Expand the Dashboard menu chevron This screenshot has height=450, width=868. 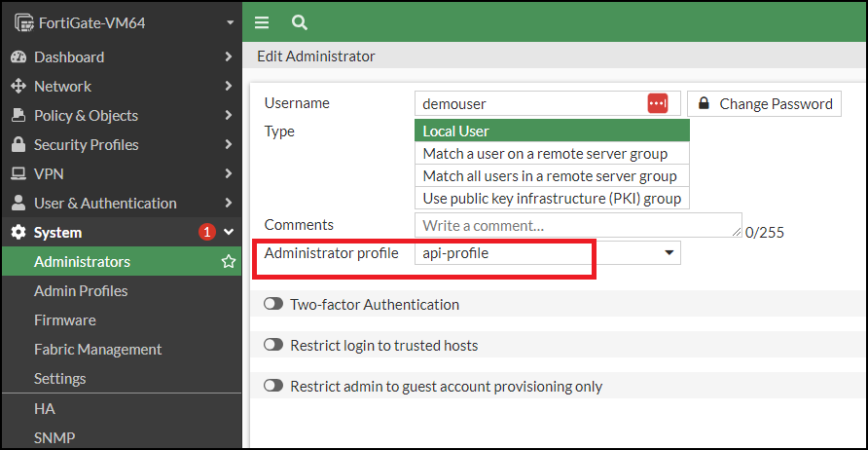click(x=229, y=57)
